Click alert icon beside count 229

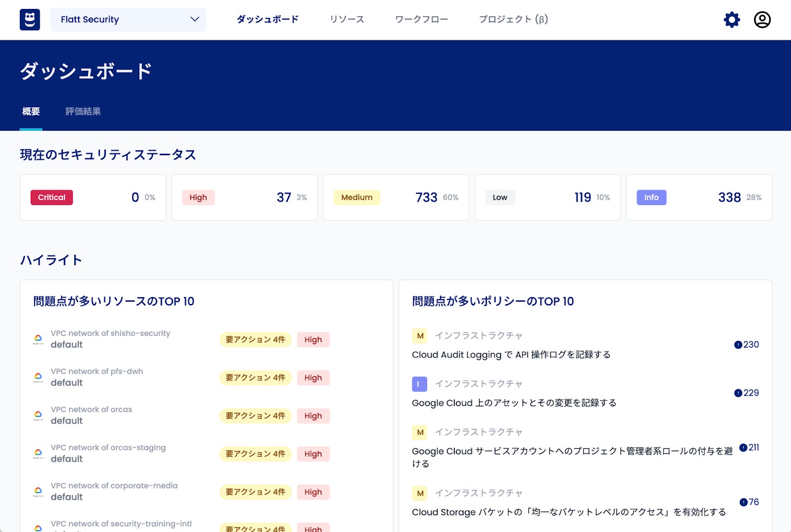pos(738,393)
